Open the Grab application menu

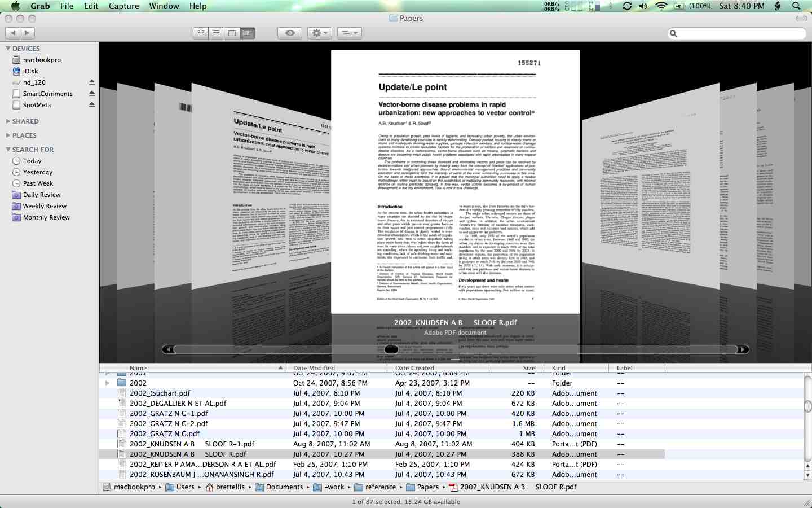pyautogui.click(x=40, y=6)
